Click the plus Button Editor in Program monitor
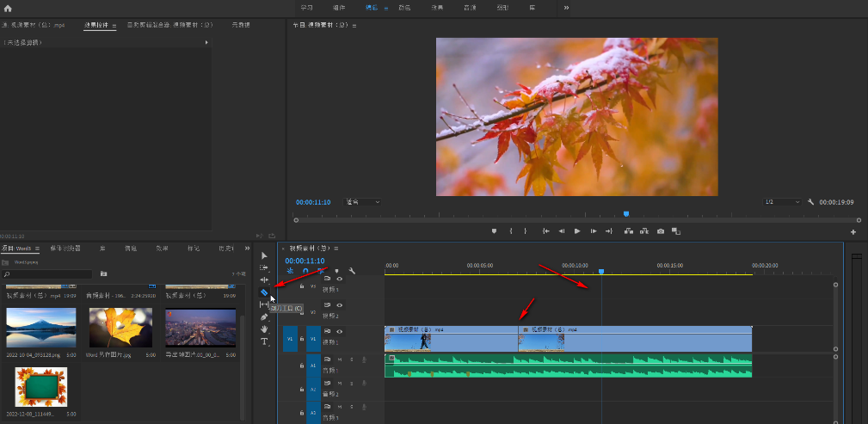The image size is (868, 424). [853, 232]
